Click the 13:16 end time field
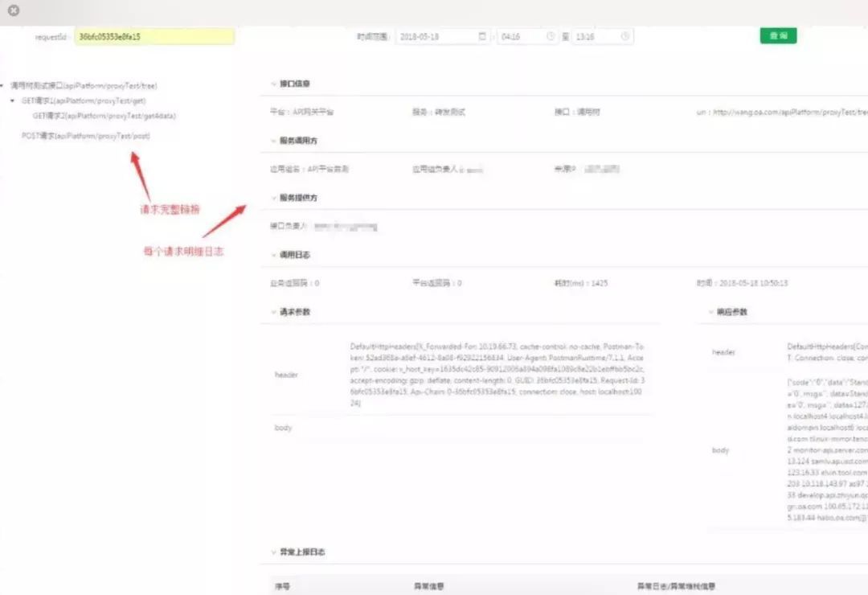The width and height of the screenshot is (868, 595). (x=602, y=36)
